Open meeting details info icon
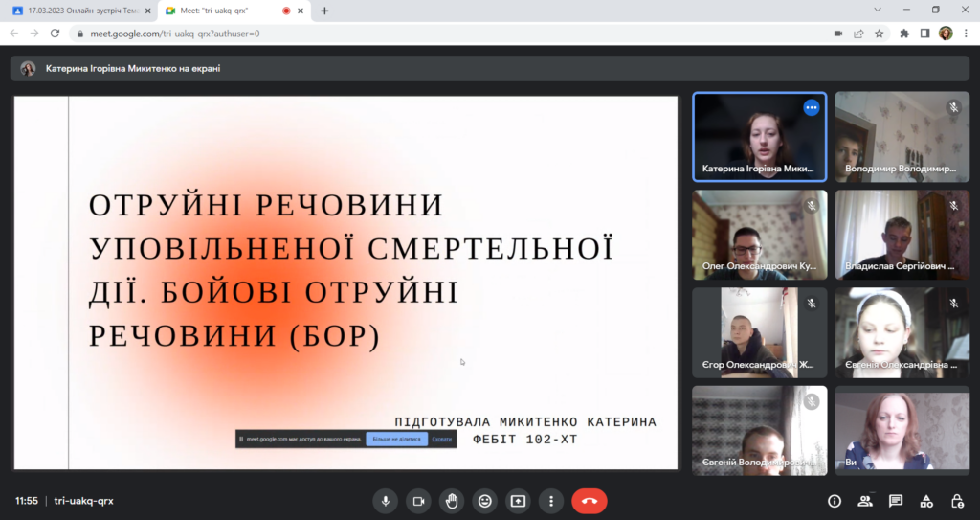Screen dimensions: 980x520 point(835,501)
